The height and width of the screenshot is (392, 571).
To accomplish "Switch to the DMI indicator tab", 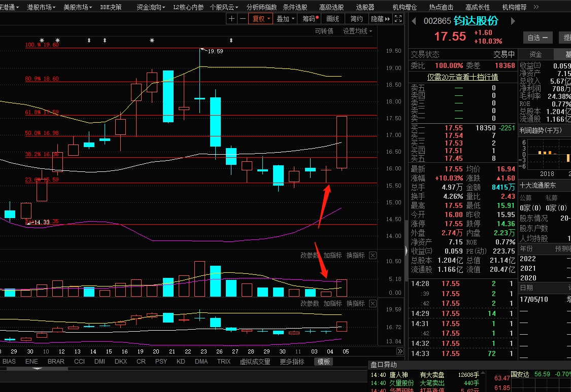I will (x=100, y=362).
